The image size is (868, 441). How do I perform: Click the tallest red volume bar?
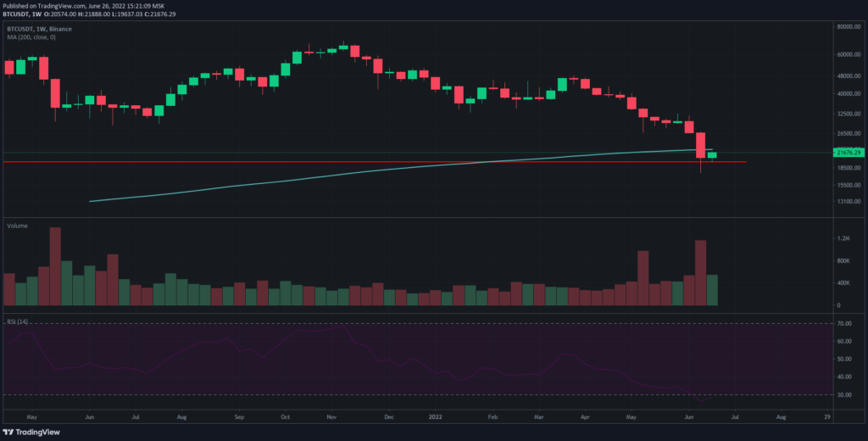[55, 266]
